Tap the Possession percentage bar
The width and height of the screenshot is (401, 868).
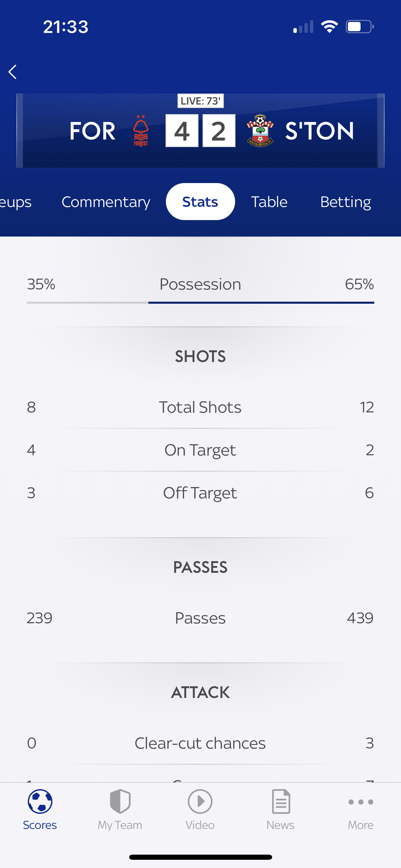click(200, 303)
